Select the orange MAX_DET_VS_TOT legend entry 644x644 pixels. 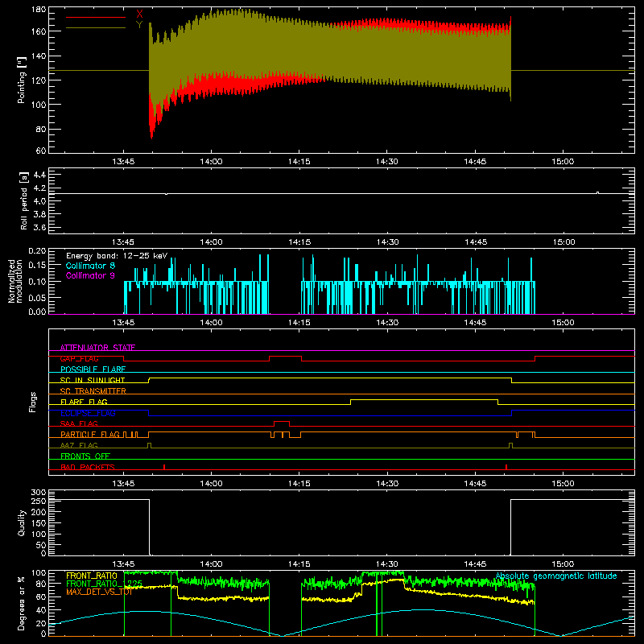pos(99,592)
